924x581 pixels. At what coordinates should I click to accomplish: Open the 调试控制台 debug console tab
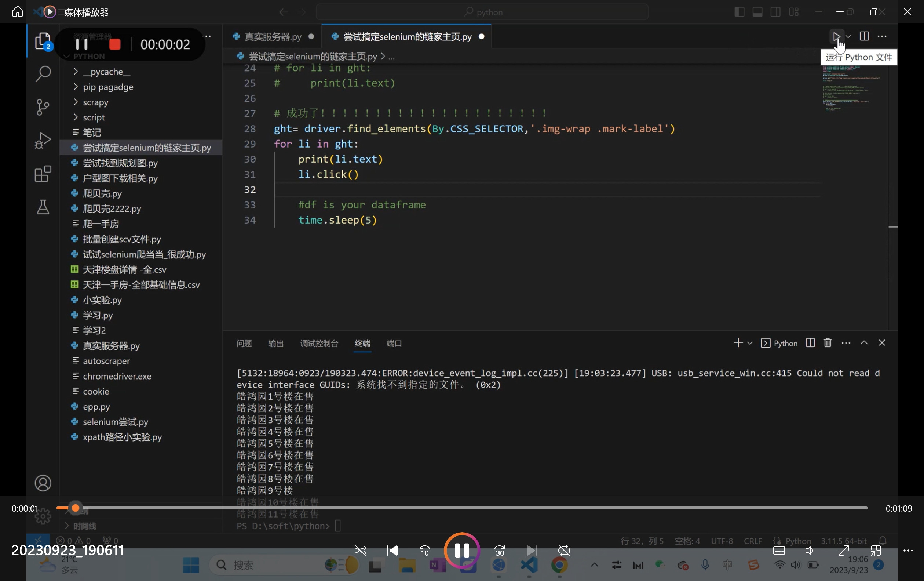319,343
